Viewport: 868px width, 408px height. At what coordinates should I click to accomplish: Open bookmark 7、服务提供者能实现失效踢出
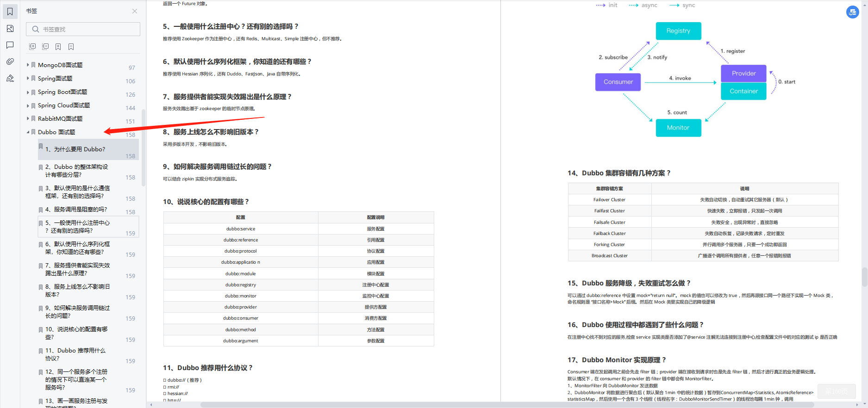(77, 269)
